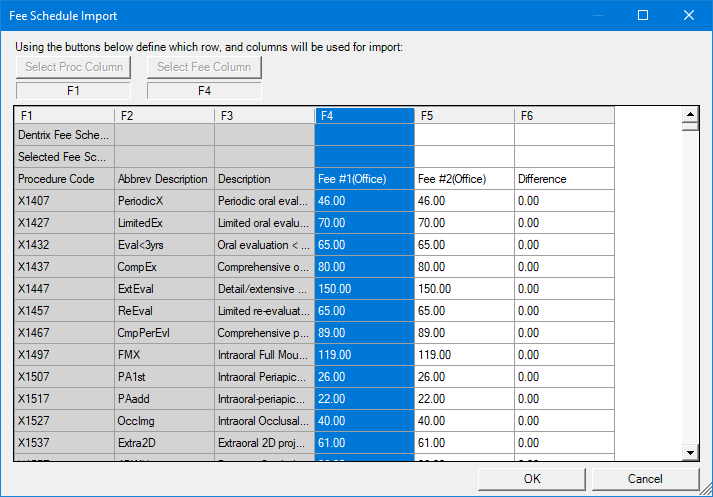Select the 119.00 cell in Fee #2 column
Image resolution: width=713 pixels, height=497 pixels.
point(464,355)
